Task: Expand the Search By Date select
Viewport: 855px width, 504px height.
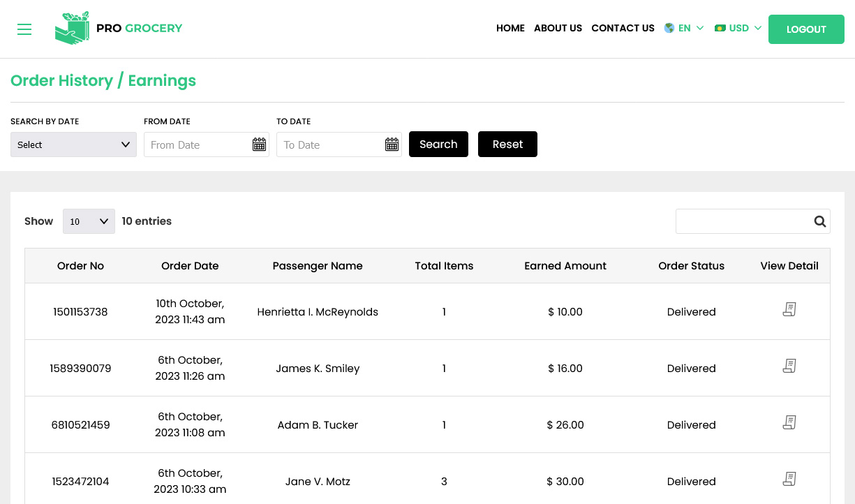Action: (x=73, y=144)
